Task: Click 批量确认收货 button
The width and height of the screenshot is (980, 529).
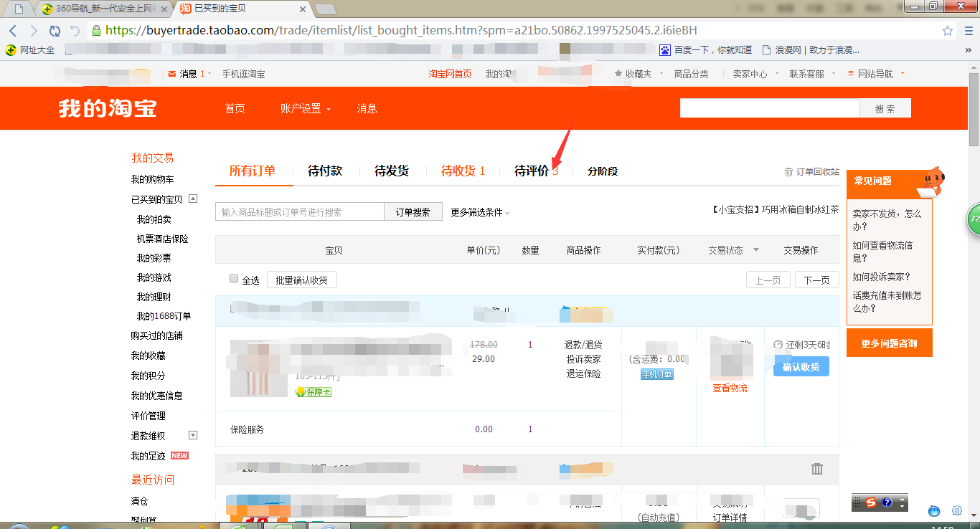Action: tap(301, 280)
